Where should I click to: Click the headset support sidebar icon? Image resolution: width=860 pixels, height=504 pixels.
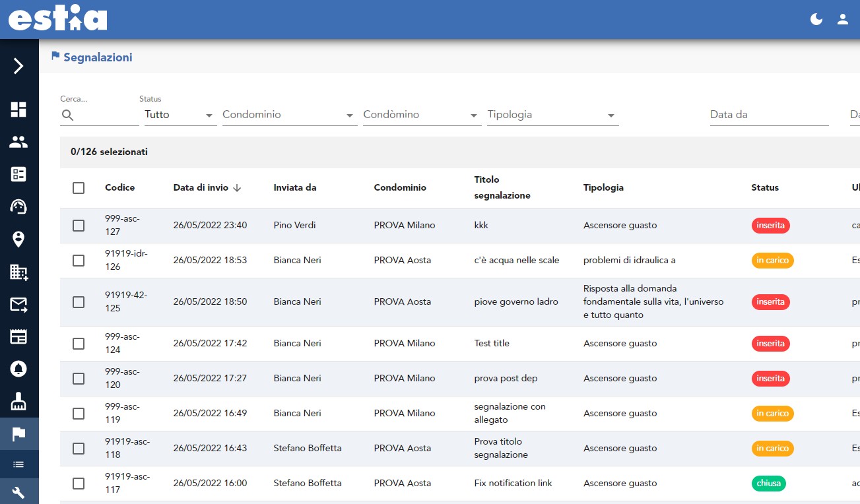pos(18,206)
